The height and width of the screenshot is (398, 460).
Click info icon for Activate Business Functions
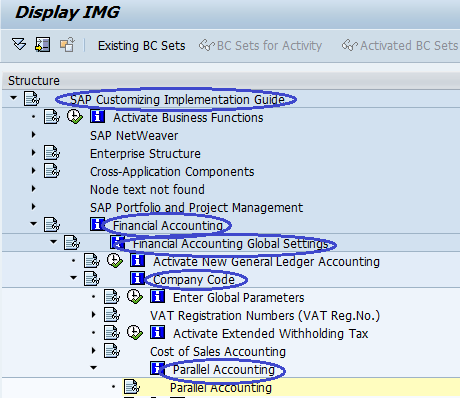pyautogui.click(x=97, y=117)
